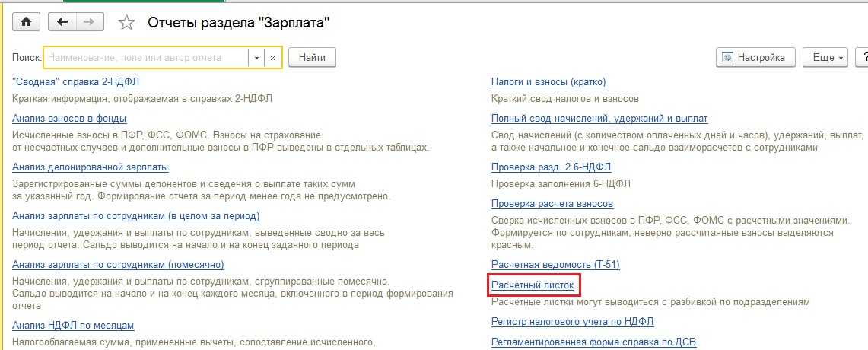This screenshot has height=350, width=868.
Task: Add report section to favorites star
Action: click(x=127, y=23)
